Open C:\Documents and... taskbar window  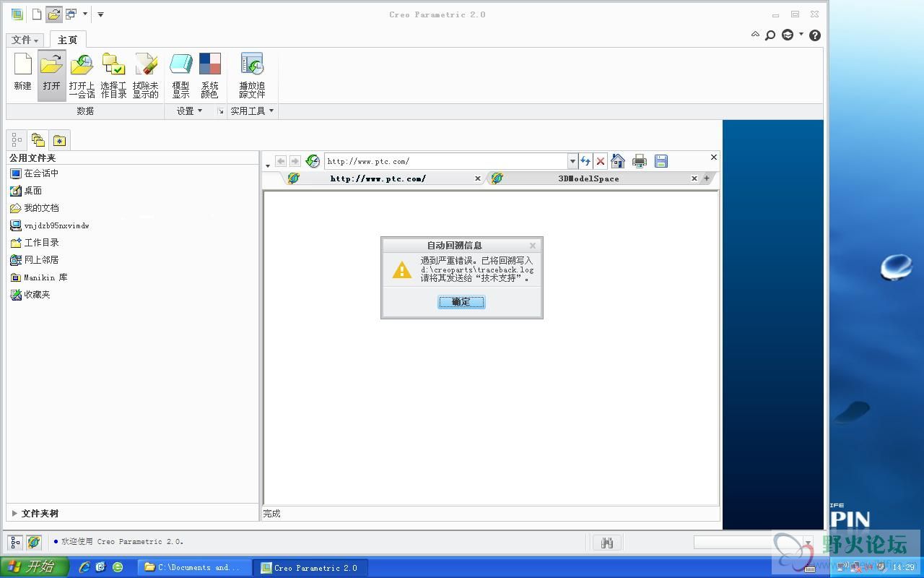coord(195,568)
